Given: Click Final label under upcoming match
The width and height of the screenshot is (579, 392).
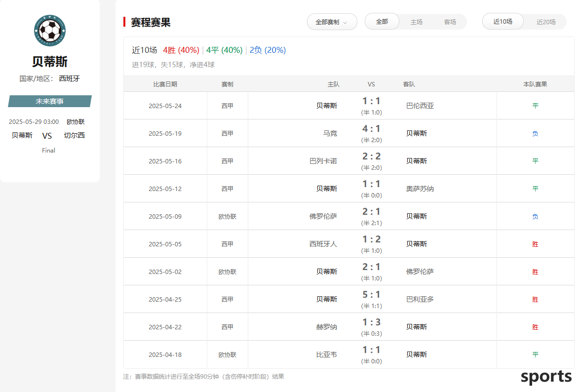Looking at the screenshot, I should pos(48,151).
